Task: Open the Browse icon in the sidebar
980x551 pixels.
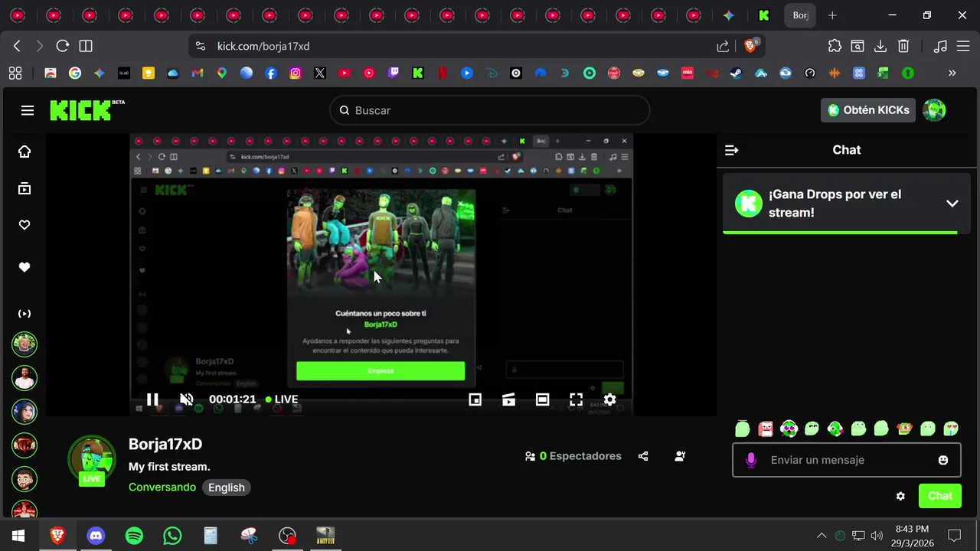Action: [24, 188]
